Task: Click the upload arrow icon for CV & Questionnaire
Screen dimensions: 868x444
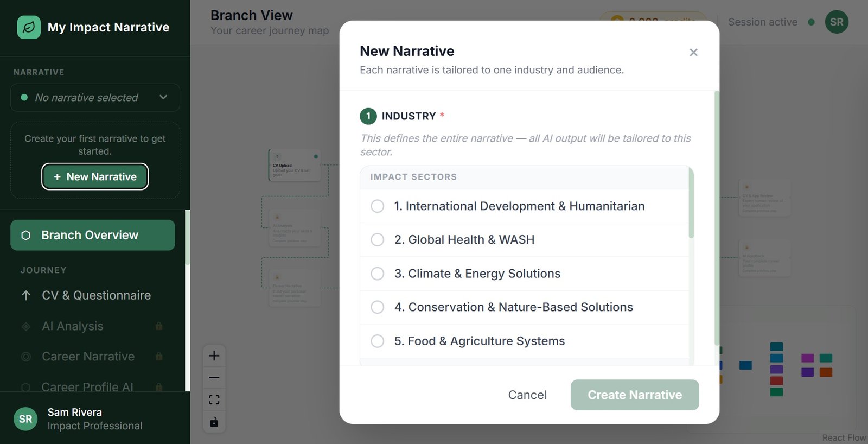Action: [x=26, y=295]
